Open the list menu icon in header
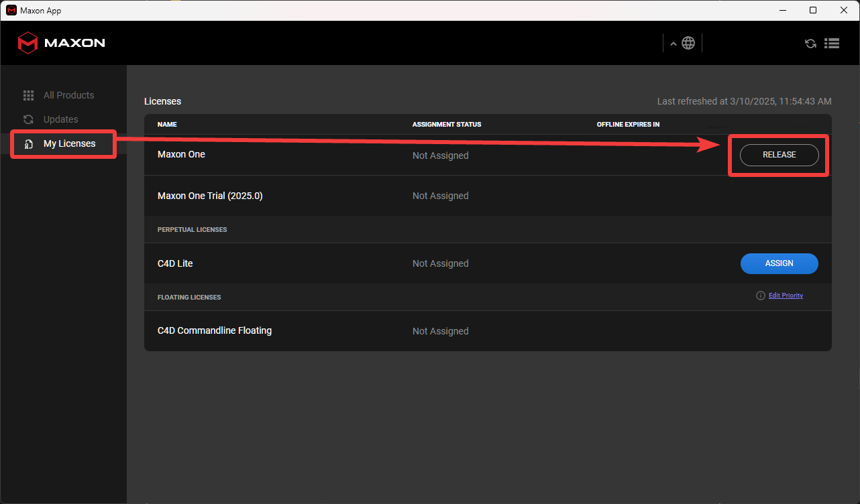 [832, 43]
